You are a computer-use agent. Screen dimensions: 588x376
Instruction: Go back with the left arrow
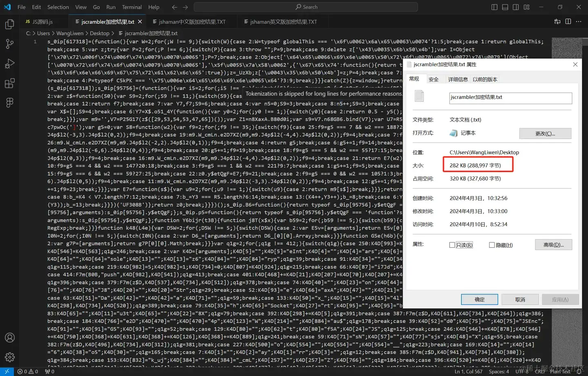[x=174, y=7]
